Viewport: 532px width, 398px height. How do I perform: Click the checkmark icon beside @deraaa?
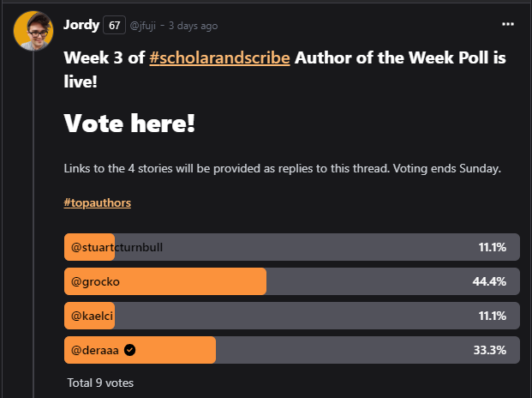coord(129,350)
